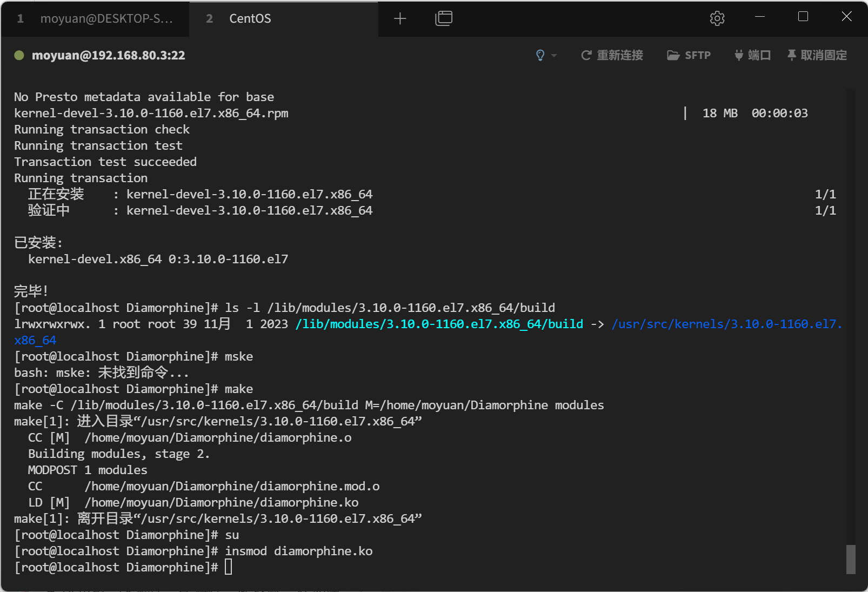Click the blue /usr/src/kernels symlink path
Screen dimensions: 868x592
pos(726,324)
